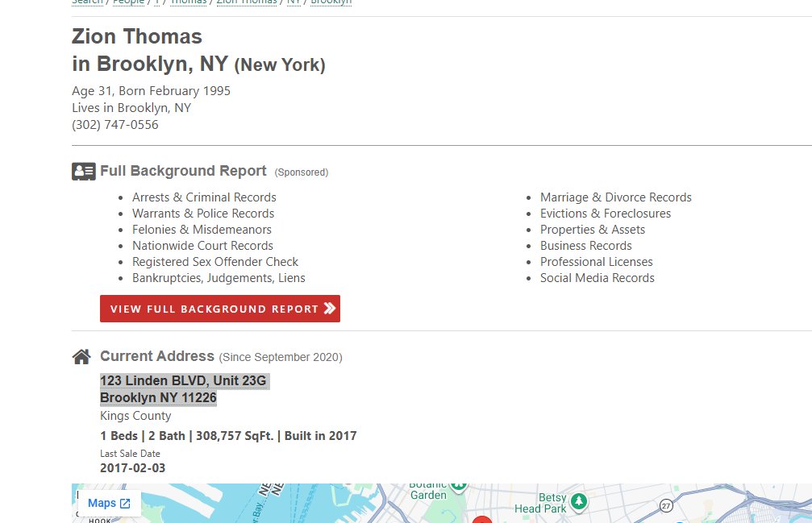Click Social Media Records item
Image resolution: width=812 pixels, height=523 pixels.
coord(597,278)
